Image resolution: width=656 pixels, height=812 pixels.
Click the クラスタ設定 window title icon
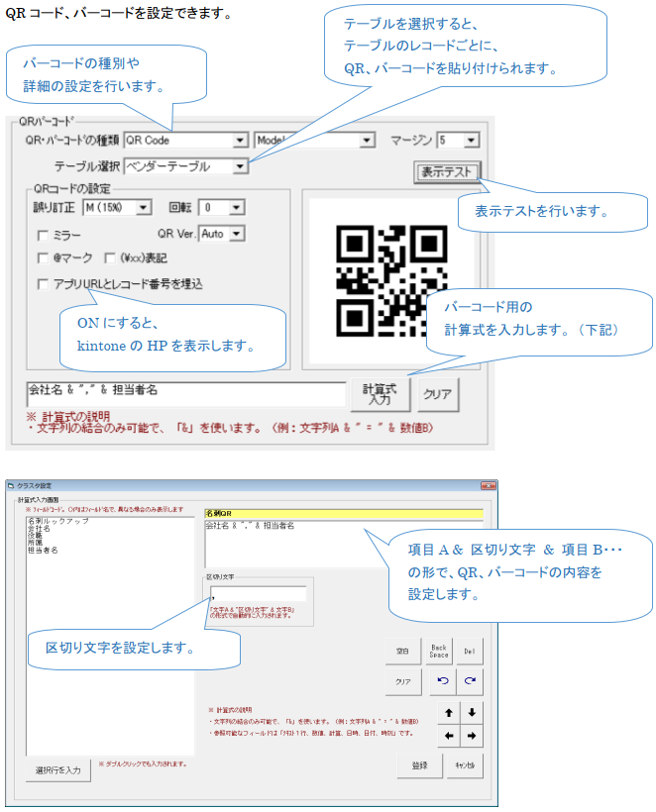[11, 486]
